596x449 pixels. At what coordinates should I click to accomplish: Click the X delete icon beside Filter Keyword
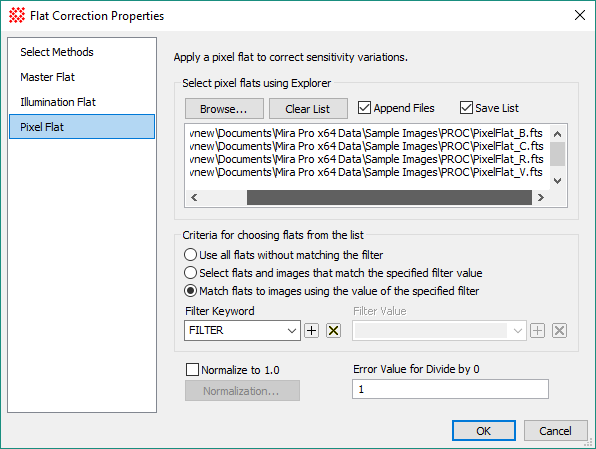(333, 330)
